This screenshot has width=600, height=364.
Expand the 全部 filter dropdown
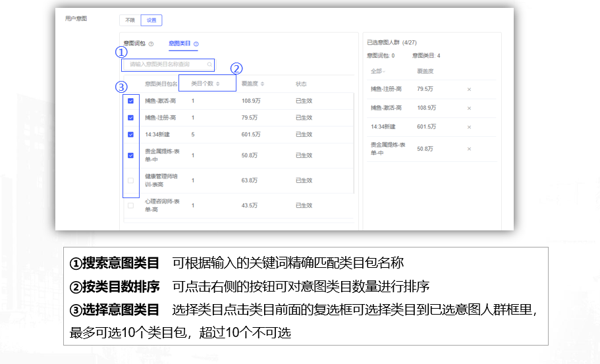tap(378, 71)
